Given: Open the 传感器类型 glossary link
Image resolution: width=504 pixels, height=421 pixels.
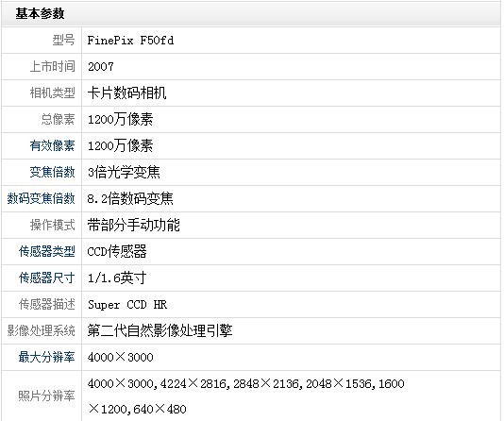Looking at the screenshot, I should (47, 251).
